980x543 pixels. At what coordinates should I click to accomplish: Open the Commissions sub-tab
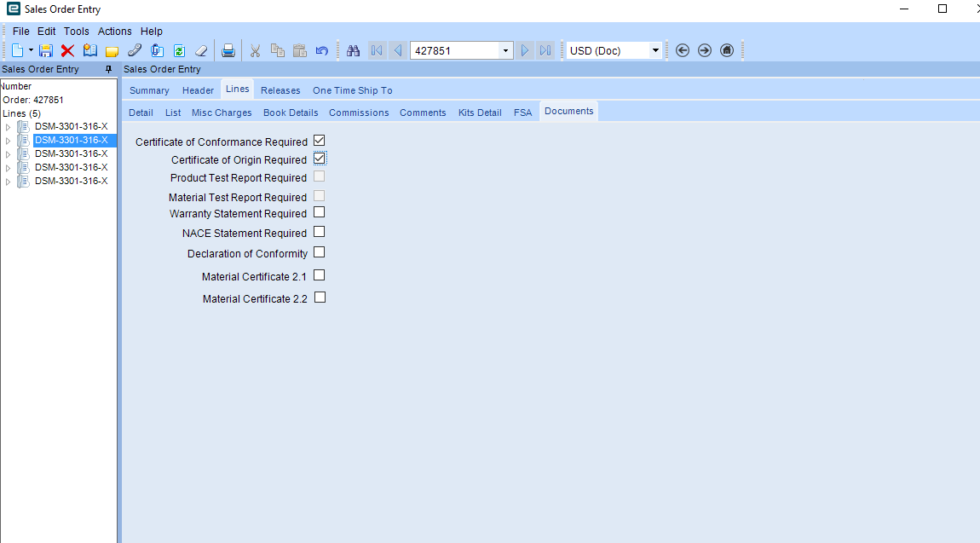coord(359,113)
